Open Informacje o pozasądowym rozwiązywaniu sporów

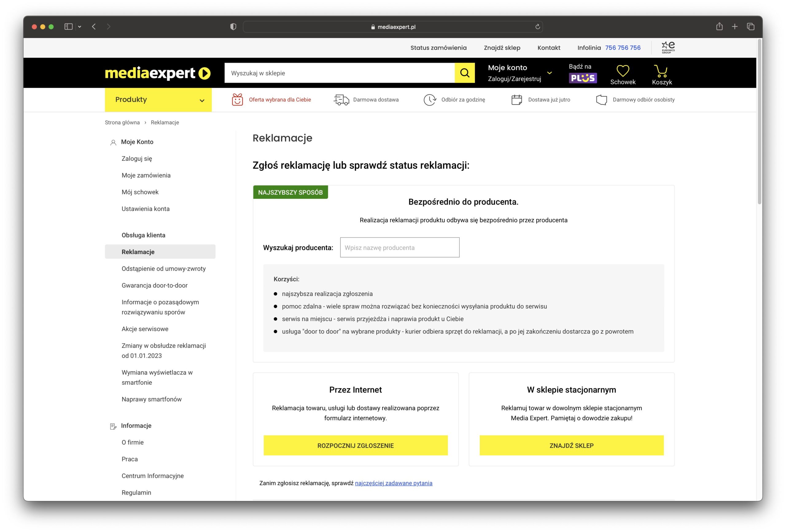[x=160, y=307]
